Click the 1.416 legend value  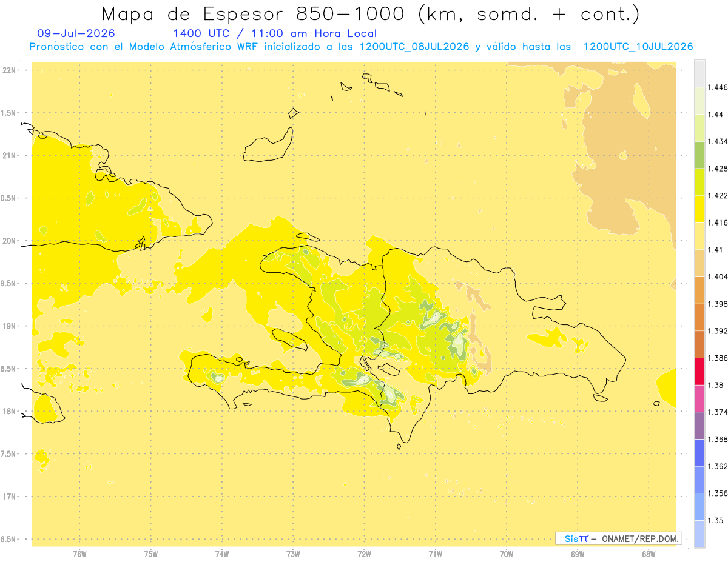717,222
